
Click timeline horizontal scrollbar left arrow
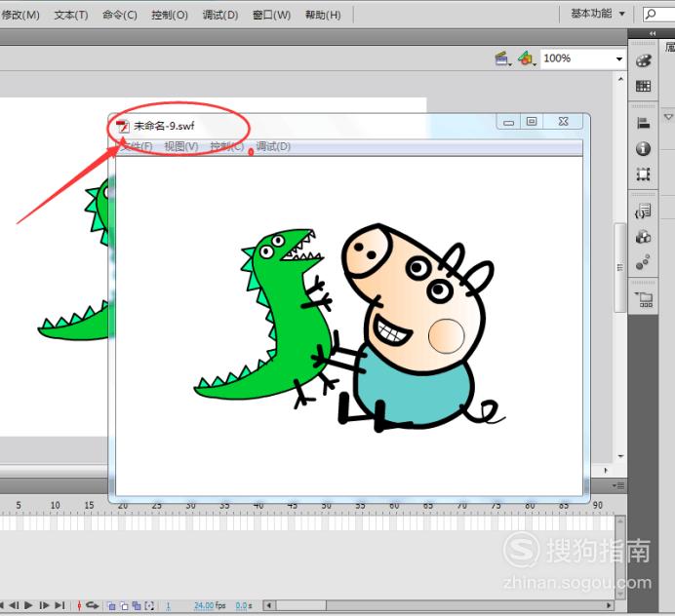[269, 605]
